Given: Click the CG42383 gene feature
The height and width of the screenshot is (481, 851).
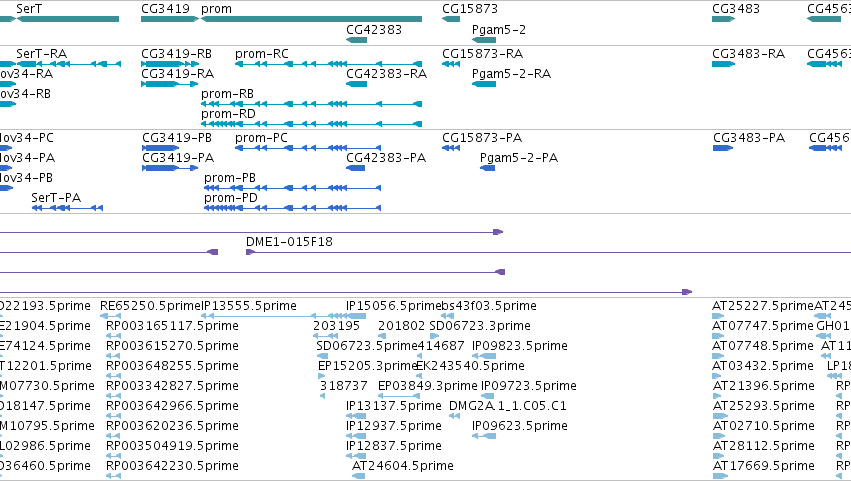Looking at the screenshot, I should (357, 40).
